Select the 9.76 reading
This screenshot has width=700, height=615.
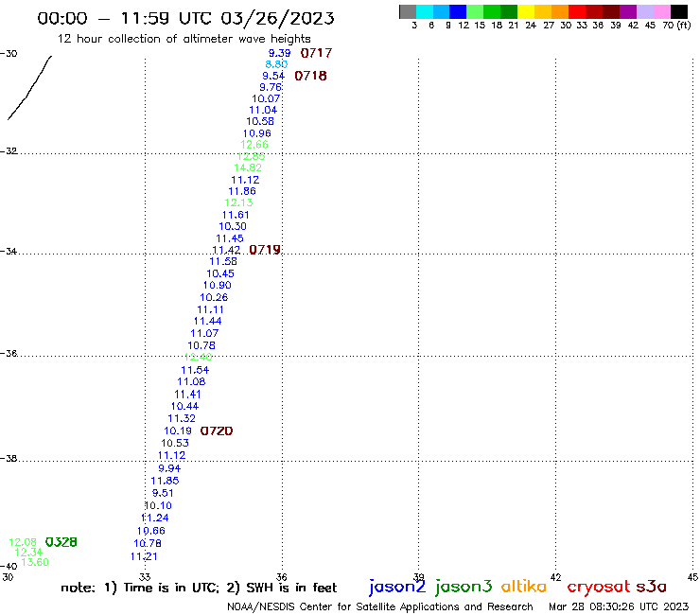tap(271, 87)
